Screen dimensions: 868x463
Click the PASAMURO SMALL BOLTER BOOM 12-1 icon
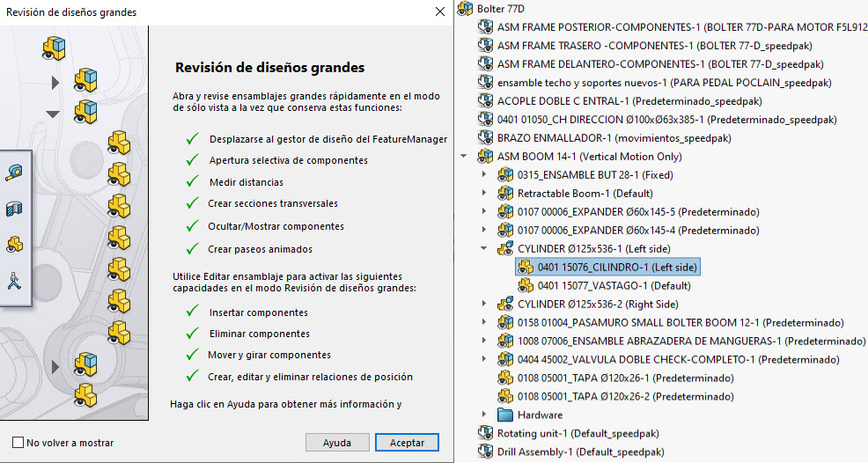(x=505, y=322)
